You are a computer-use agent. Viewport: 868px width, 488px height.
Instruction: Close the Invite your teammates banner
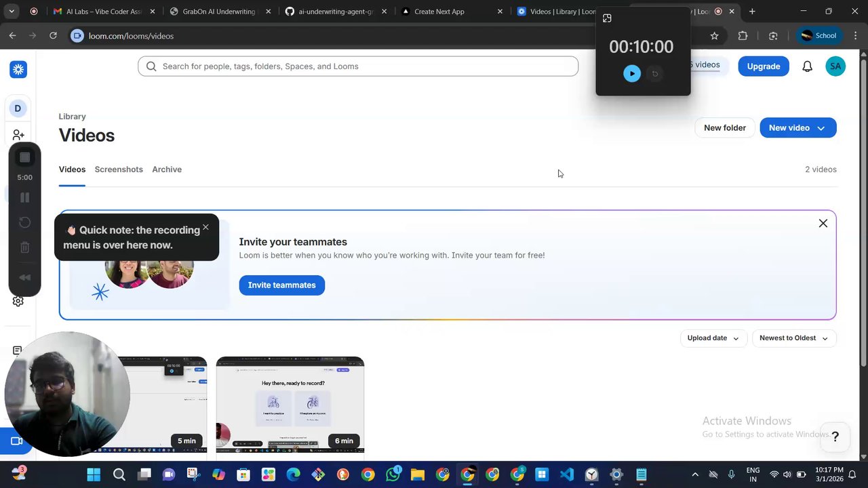pyautogui.click(x=823, y=223)
